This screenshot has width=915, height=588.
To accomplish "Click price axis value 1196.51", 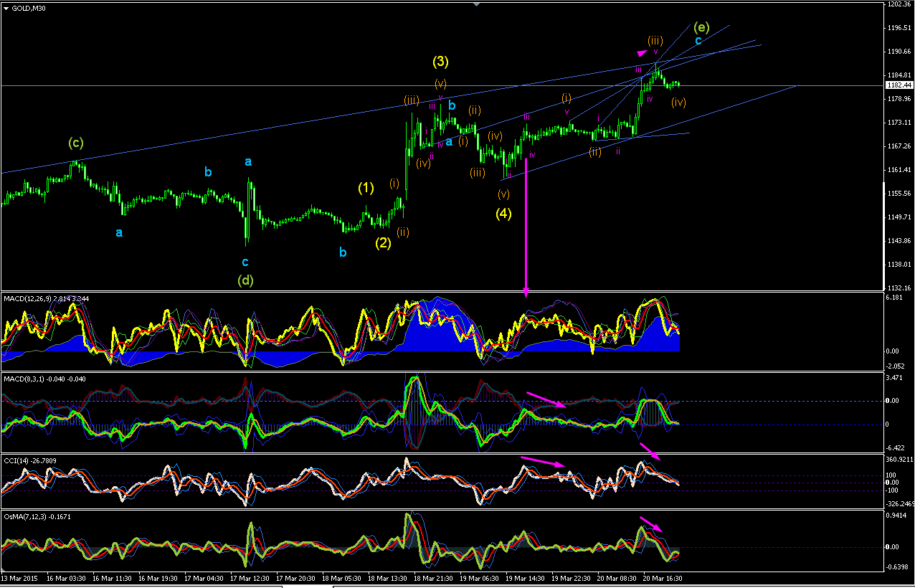I will [898, 28].
